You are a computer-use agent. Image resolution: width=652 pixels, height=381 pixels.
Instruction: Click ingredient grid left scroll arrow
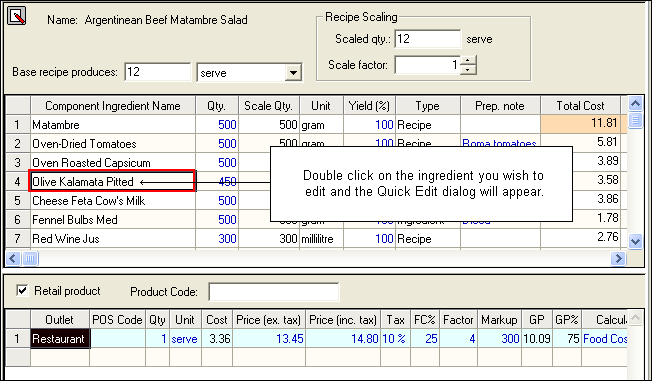coord(13,258)
